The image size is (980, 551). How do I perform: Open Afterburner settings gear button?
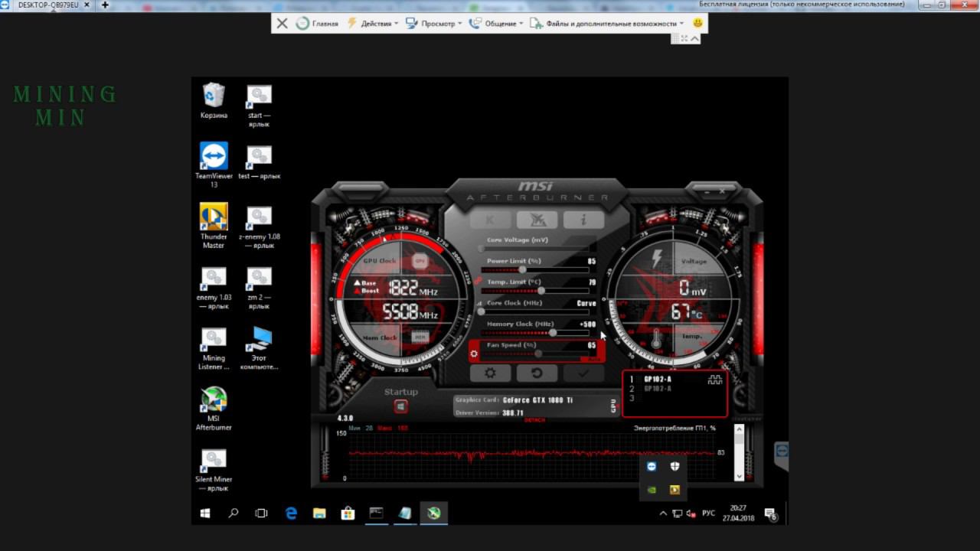pyautogui.click(x=490, y=373)
